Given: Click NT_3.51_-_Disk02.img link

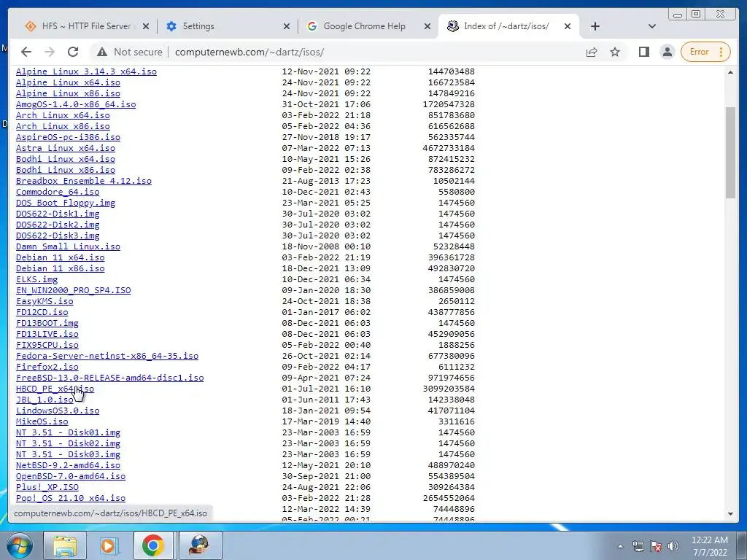Looking at the screenshot, I should pos(68,444).
